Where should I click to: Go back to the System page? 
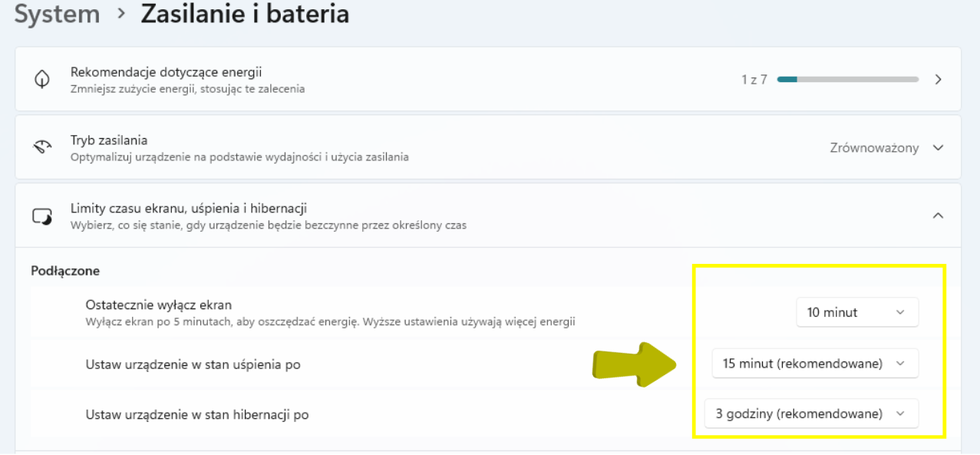tap(57, 15)
